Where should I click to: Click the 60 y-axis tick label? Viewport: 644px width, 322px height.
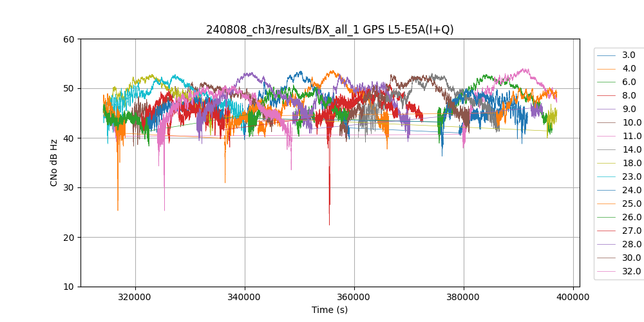pyautogui.click(x=70, y=39)
